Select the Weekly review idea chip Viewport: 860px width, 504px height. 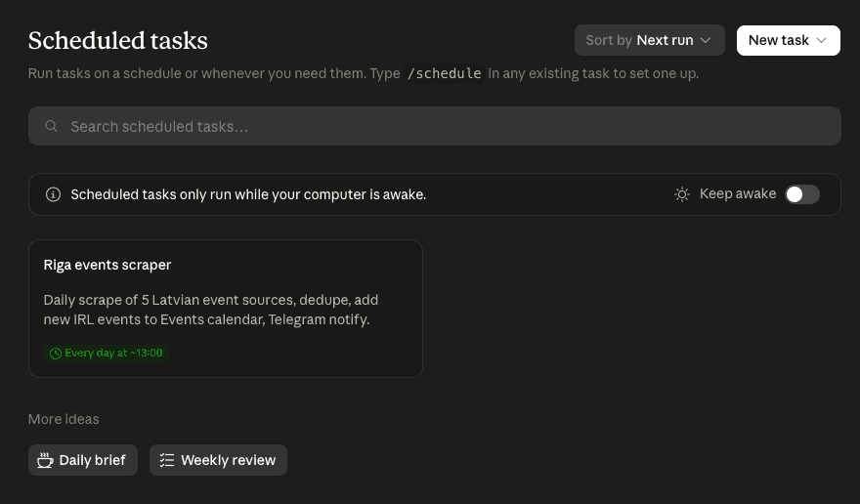click(218, 460)
